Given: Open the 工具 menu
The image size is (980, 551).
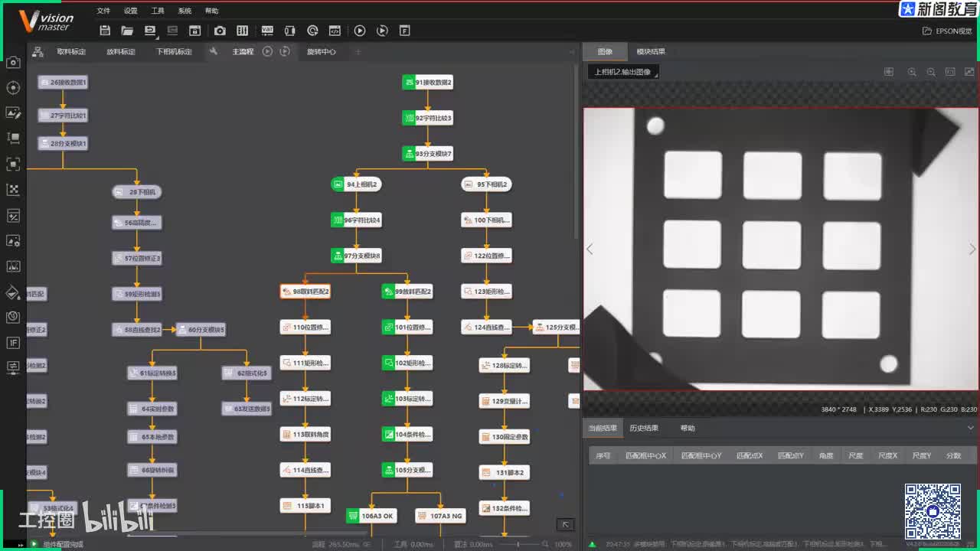Looking at the screenshot, I should [x=158, y=11].
